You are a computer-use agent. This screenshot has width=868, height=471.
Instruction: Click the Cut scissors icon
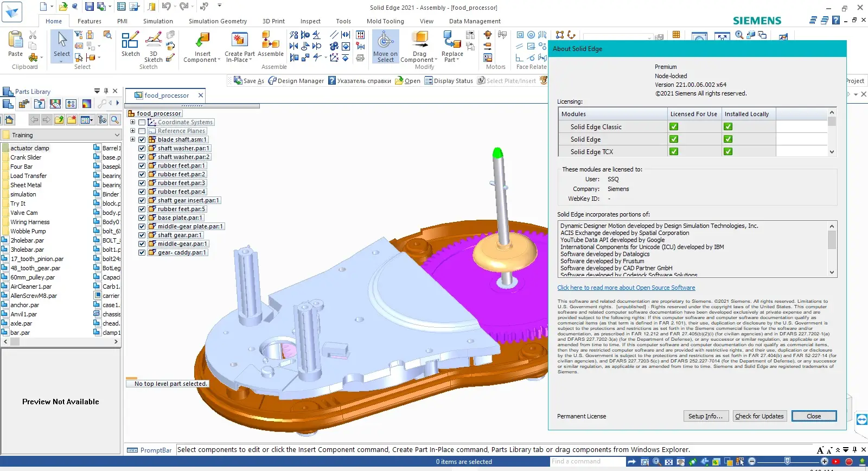(33, 35)
